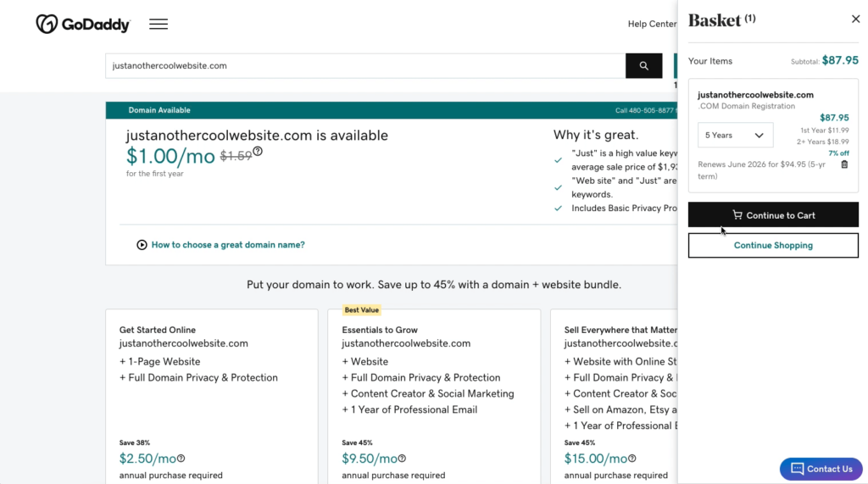The height and width of the screenshot is (484, 868).
Task: Click the 1st Year $11.99 price line
Action: tap(824, 131)
